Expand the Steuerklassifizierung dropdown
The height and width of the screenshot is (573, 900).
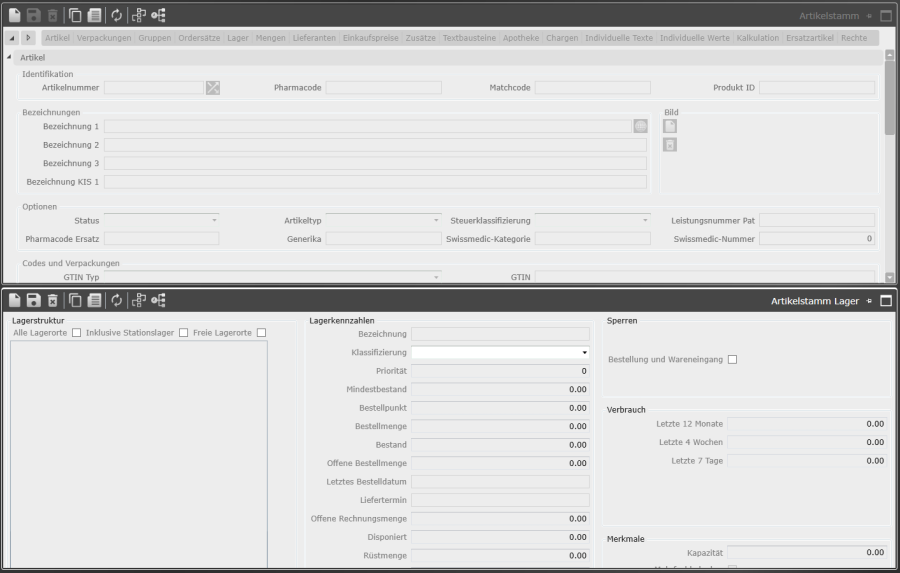(645, 220)
